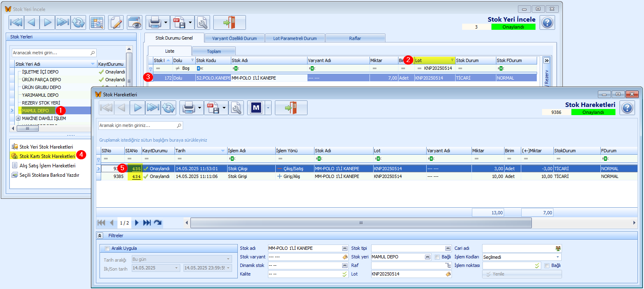The width and height of the screenshot is (644, 289).
Task: Export to PDF in Stok Hareketleri toolbar
Action: (213, 108)
